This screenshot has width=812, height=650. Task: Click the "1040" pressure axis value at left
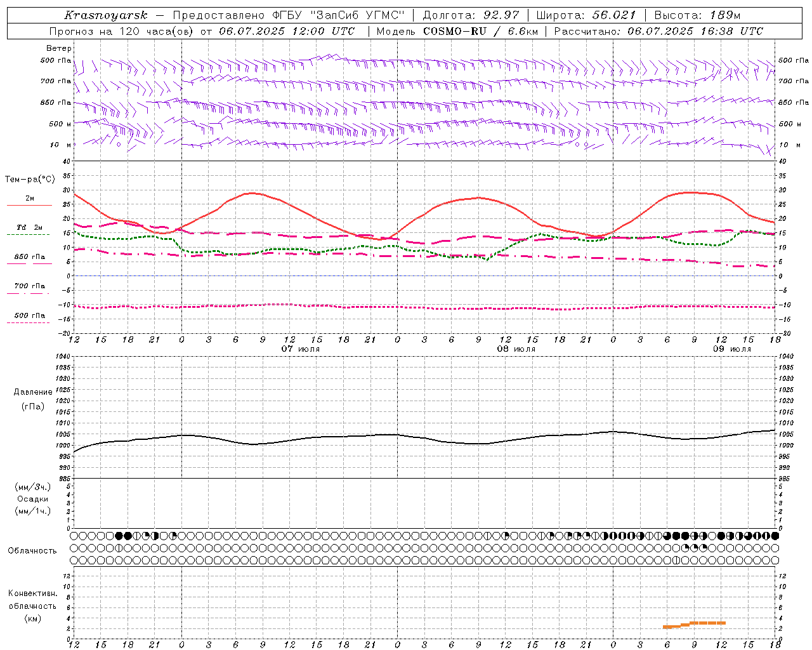pos(62,356)
